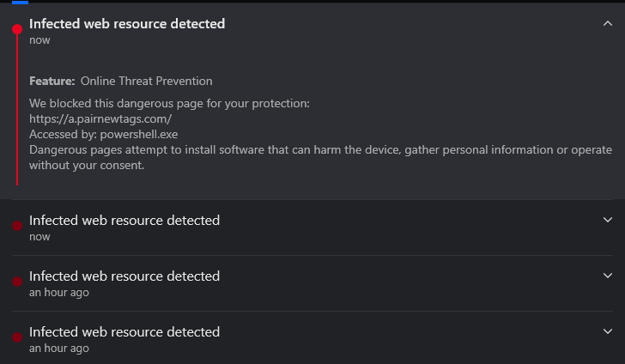Expand the first 'an hour ago' notification chevron

(608, 276)
